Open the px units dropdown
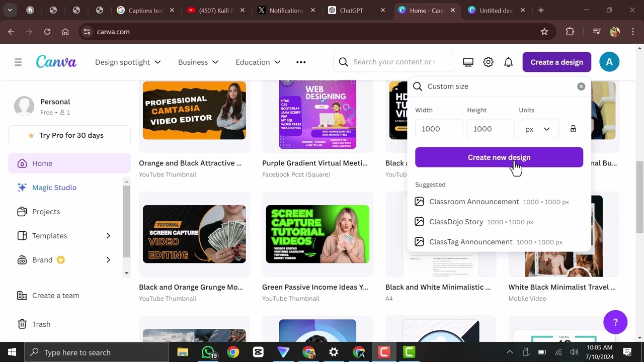The height and width of the screenshot is (362, 644). [539, 129]
